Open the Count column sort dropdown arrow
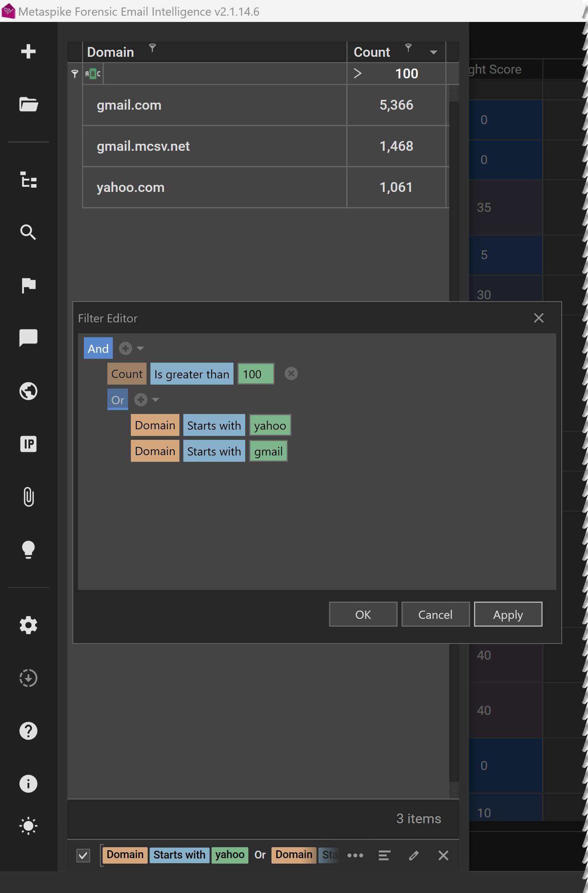 tap(433, 52)
